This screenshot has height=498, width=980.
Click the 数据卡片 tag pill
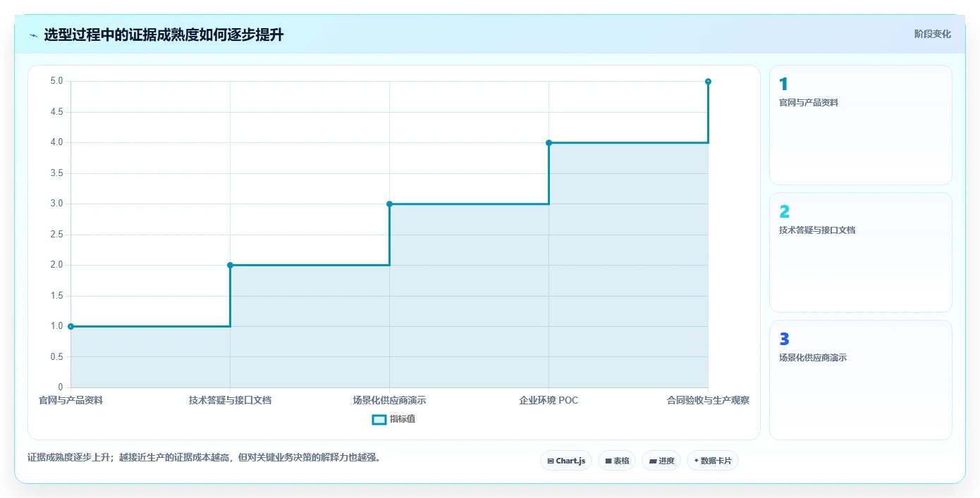pos(713,461)
